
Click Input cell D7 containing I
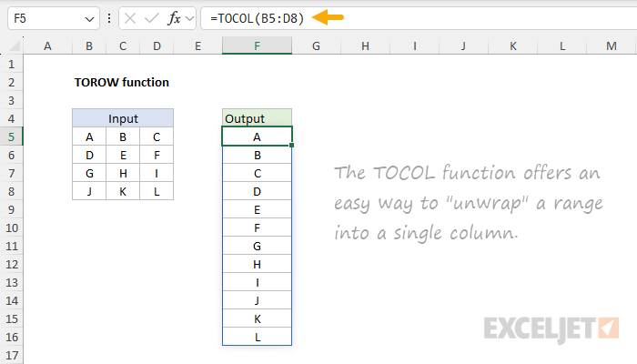pos(157,173)
